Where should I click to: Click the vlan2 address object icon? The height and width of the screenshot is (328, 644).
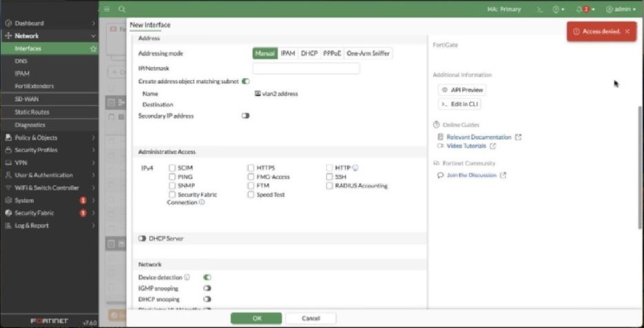[x=258, y=93]
